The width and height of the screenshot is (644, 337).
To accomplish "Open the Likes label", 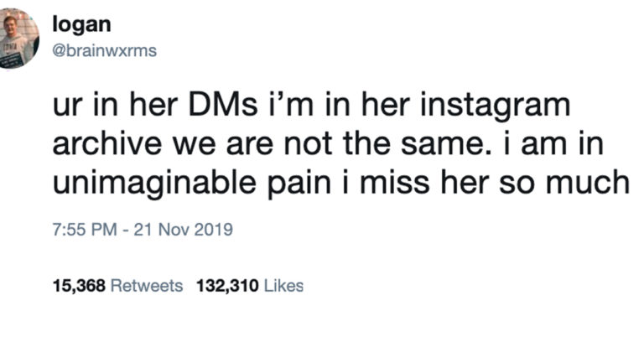I will 283,286.
